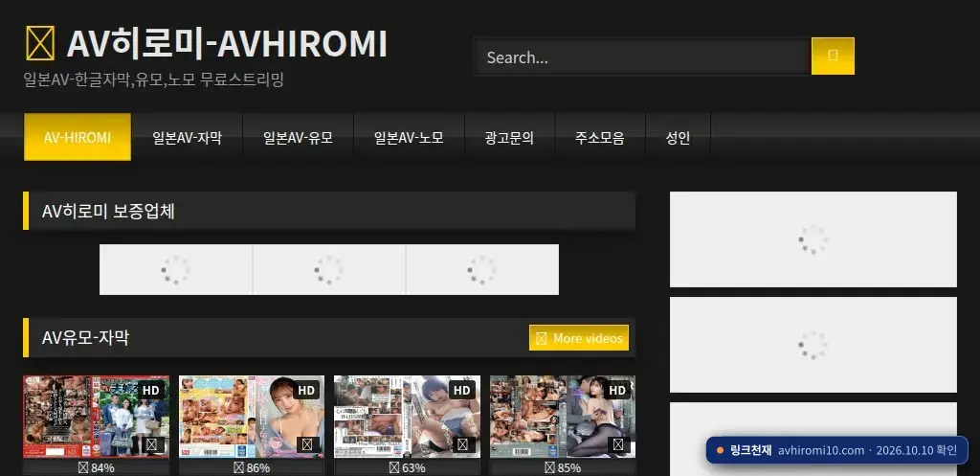The width and height of the screenshot is (980, 476).
Task: Click the HD badge on the 84% video
Action: pos(150,391)
